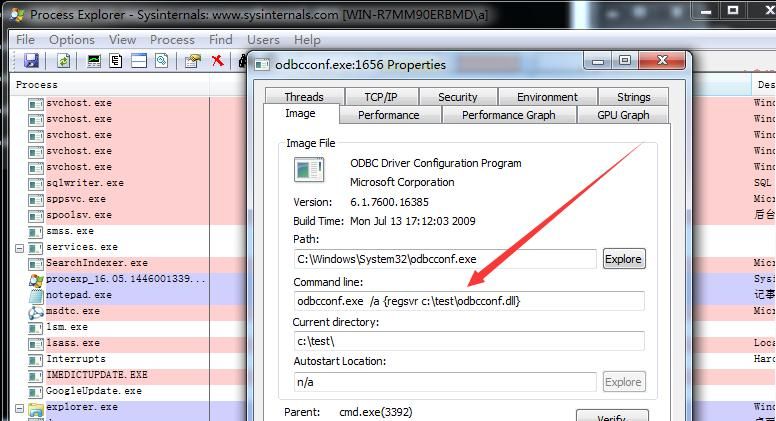The height and width of the screenshot is (421, 776).
Task: Open the System Information graph icon
Action: coord(94,61)
